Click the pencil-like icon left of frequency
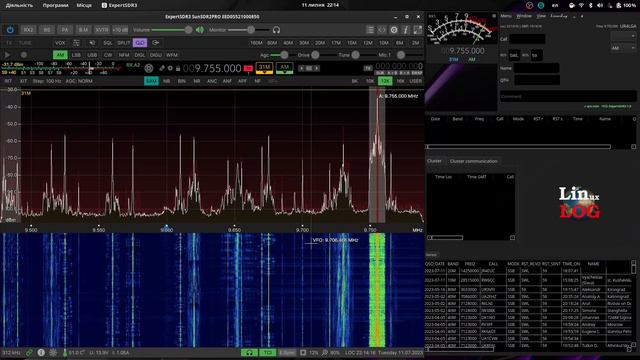Viewport: 640px width, 360px height. (162, 68)
